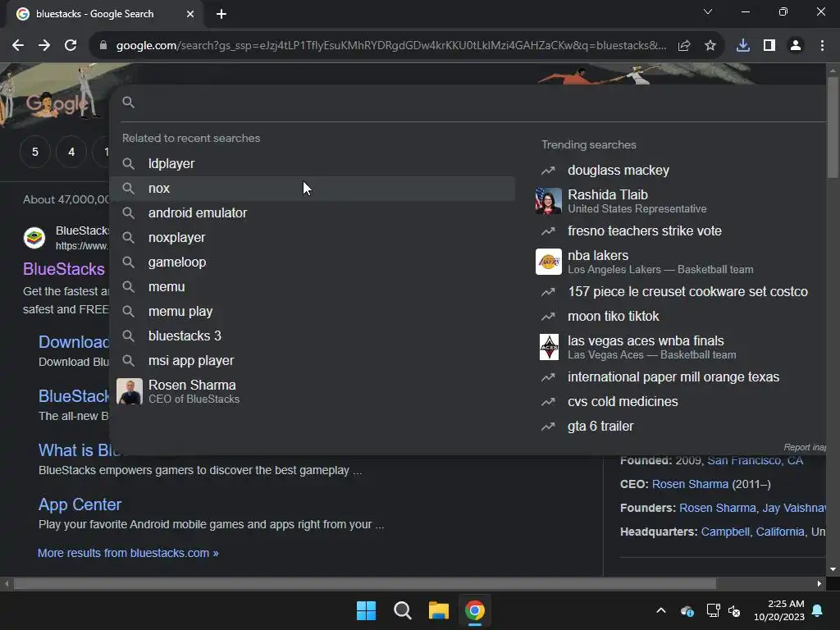
Task: Click Rosen Sharma photo thumbnail
Action: coord(130,391)
